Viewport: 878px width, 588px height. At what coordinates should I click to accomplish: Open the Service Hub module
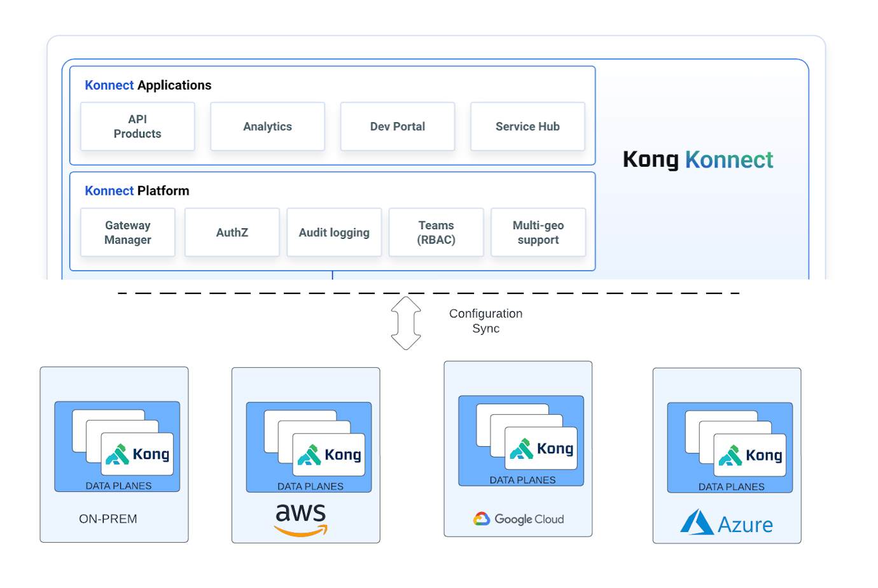coord(527,126)
